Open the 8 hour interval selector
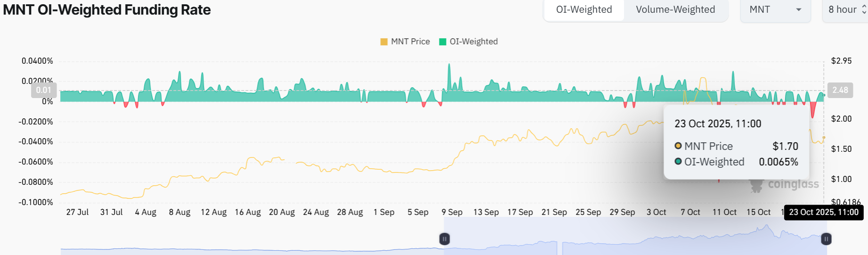The height and width of the screenshot is (255, 868). coord(843,9)
